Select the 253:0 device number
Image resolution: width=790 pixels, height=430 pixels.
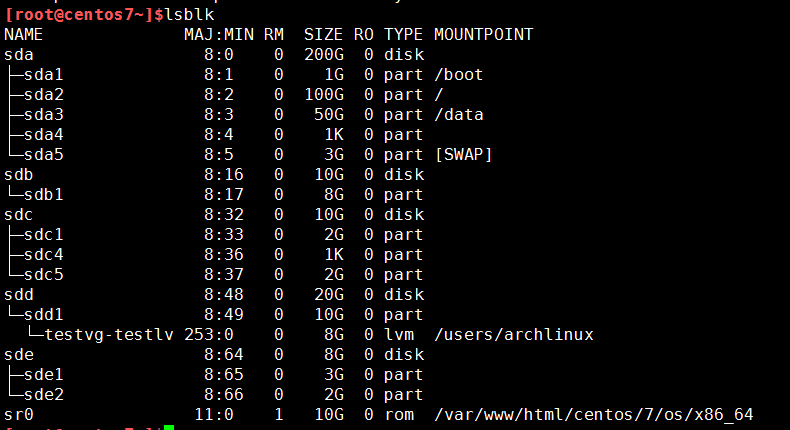pos(209,334)
